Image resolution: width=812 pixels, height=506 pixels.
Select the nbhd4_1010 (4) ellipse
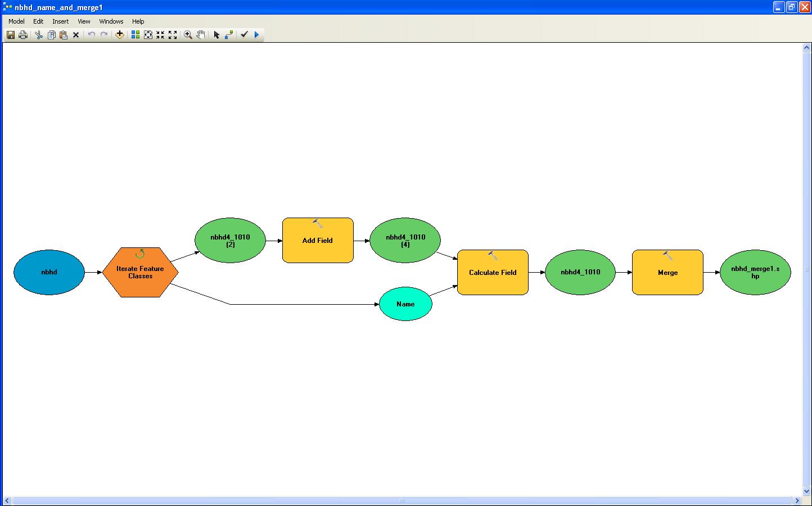pyautogui.click(x=405, y=240)
